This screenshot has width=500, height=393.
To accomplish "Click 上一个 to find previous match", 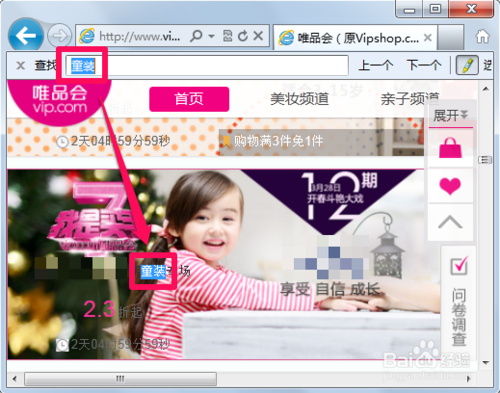I will (376, 65).
